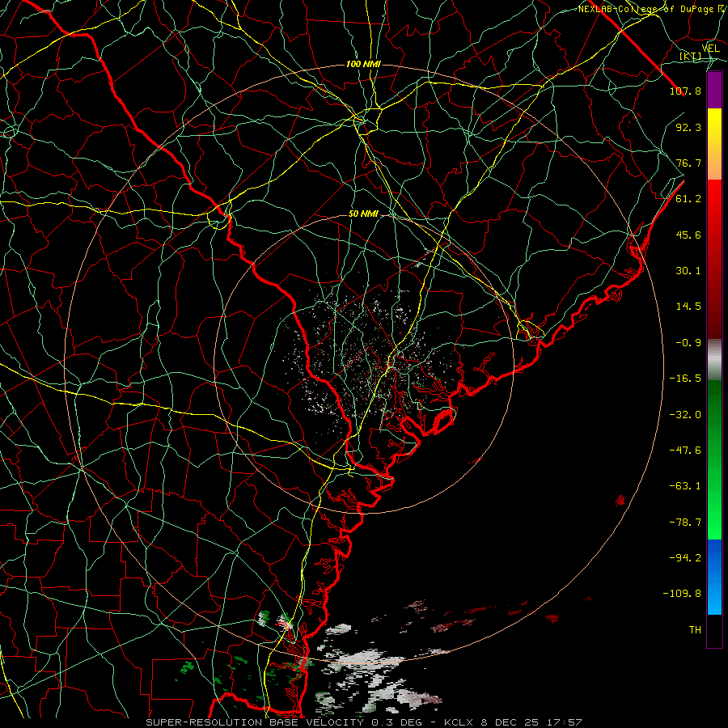Click the -94.2 velocity scale value
Screen dimensions: 728x728
(685, 558)
